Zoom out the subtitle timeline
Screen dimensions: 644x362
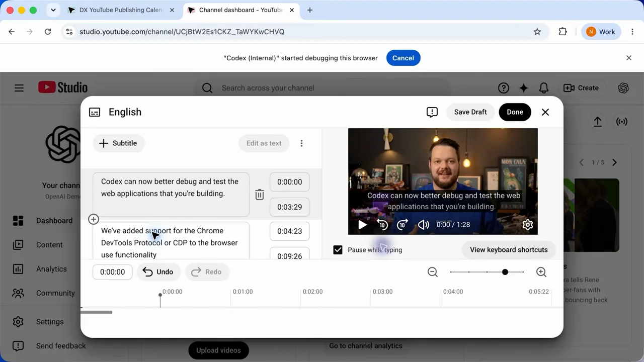433,272
